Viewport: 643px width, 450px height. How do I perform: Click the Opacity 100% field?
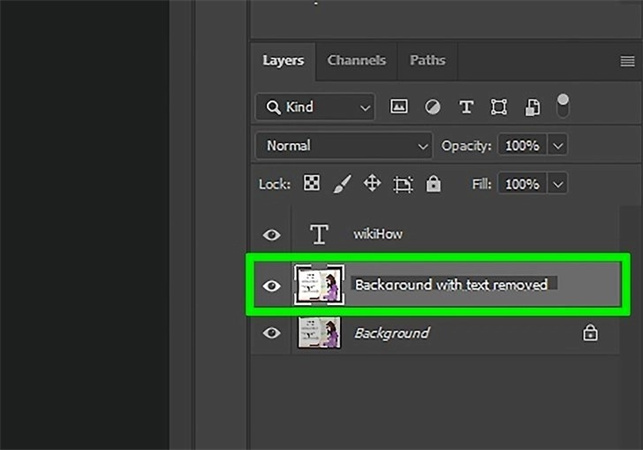522,145
